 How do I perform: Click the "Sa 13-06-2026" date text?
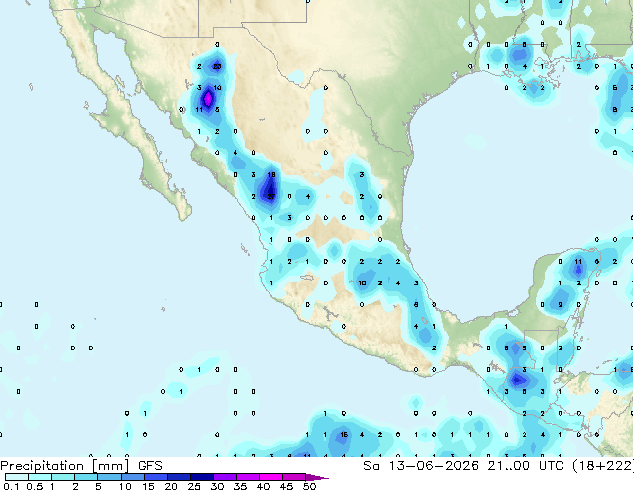(421, 466)
